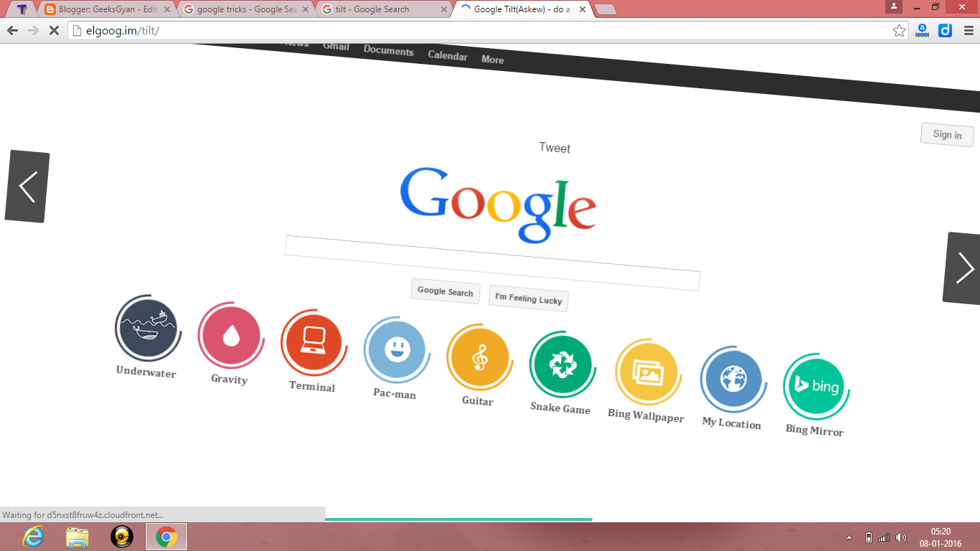Click Chrome's forward arrow
The width and height of the screenshot is (980, 551).
coord(33,30)
